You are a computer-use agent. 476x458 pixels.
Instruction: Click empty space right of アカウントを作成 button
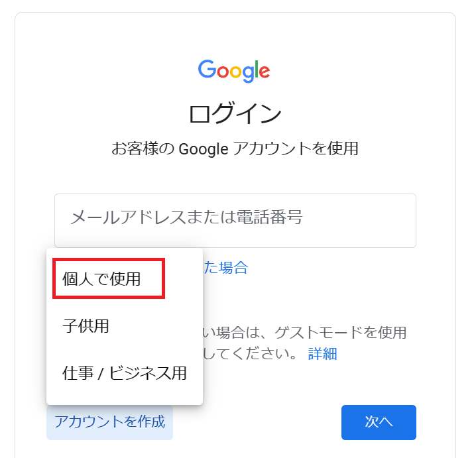tap(257, 422)
